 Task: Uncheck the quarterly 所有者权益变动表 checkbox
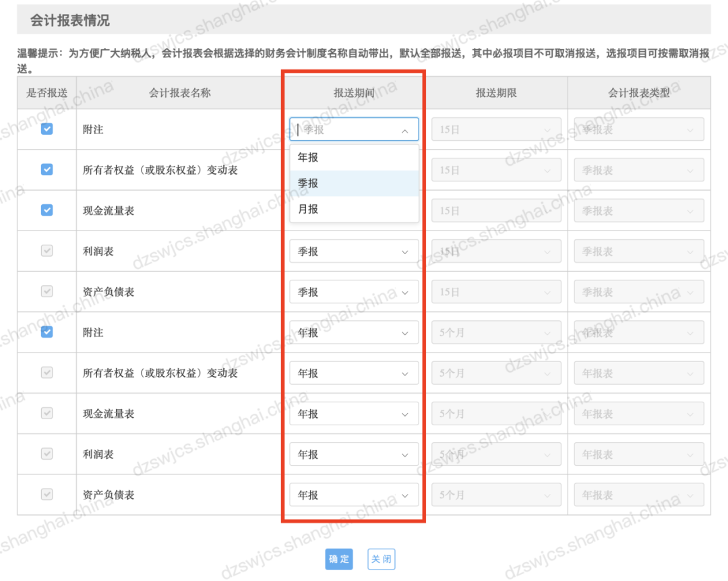click(47, 170)
